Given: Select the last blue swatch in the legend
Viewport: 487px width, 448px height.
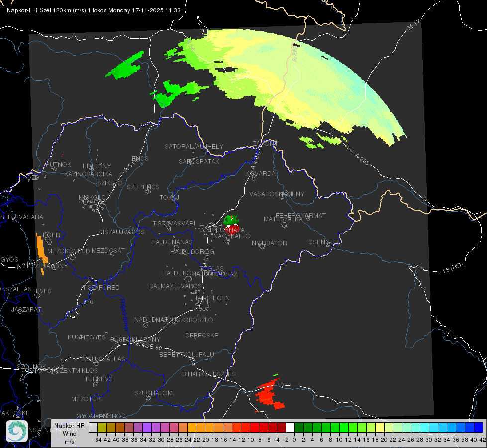Looking at the screenshot, I should (x=479, y=428).
